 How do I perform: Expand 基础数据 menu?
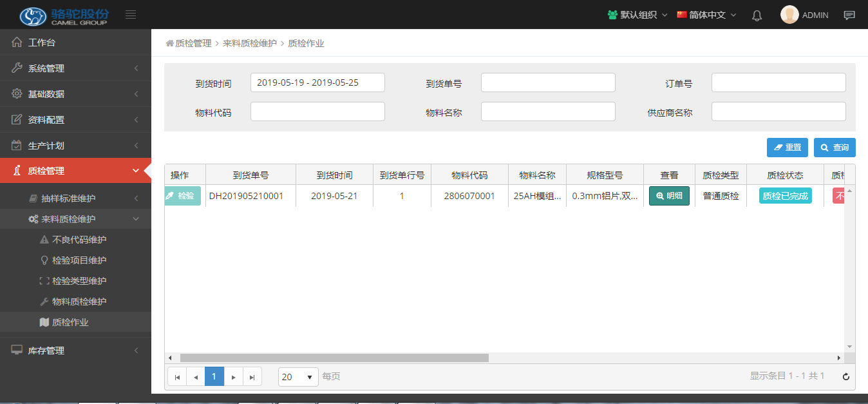click(75, 94)
